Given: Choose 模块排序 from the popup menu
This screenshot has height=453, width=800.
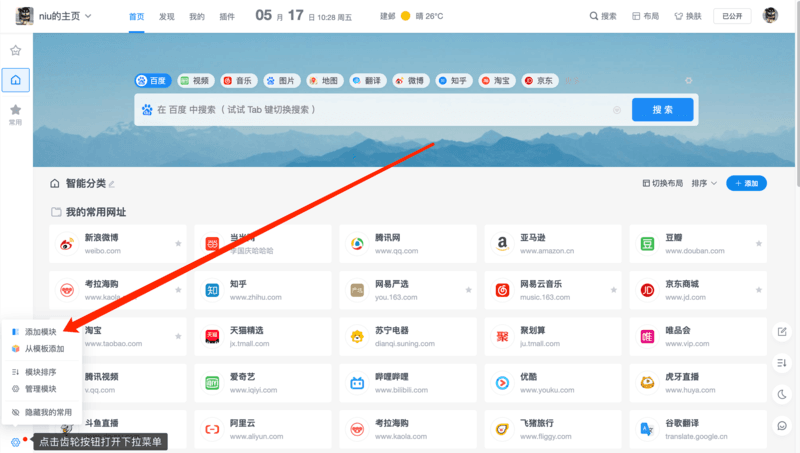Looking at the screenshot, I should click(40, 372).
